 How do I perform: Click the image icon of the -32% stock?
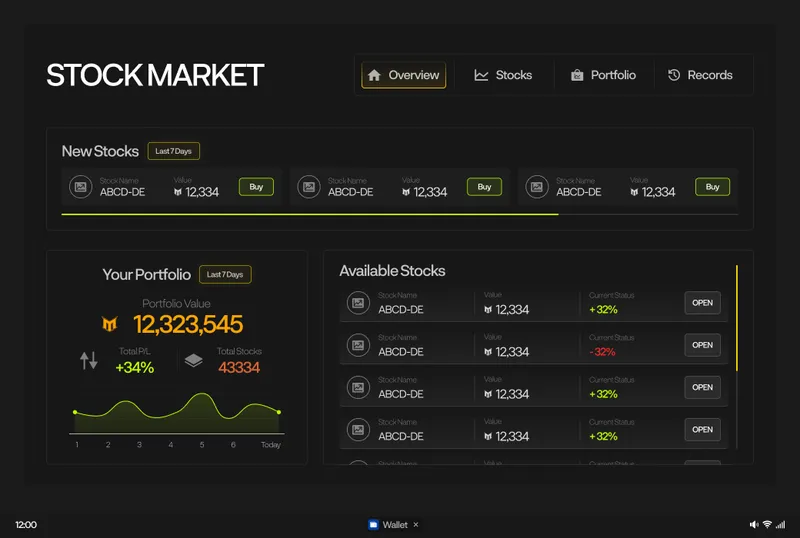pyautogui.click(x=358, y=345)
